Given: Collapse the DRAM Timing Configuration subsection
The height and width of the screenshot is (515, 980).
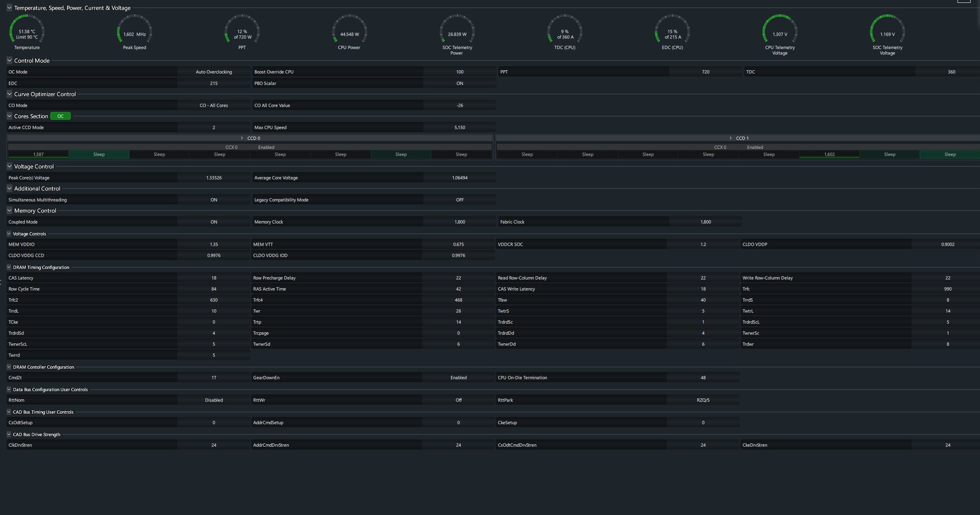Looking at the screenshot, I should tap(9, 267).
